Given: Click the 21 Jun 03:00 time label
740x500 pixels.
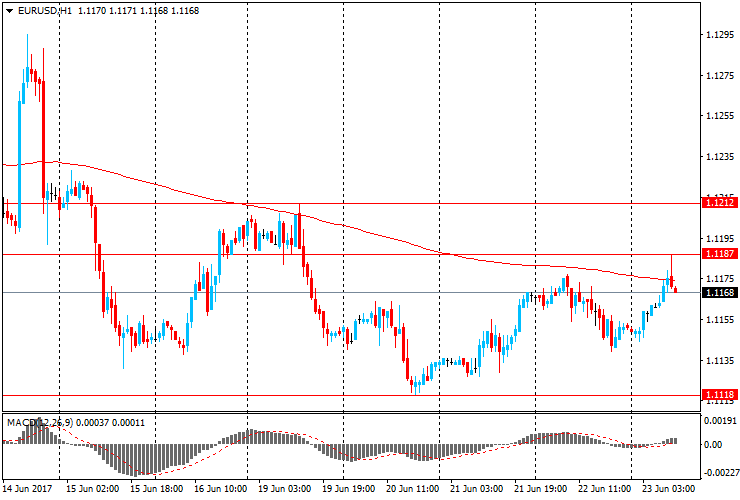Looking at the screenshot, I should tap(477, 488).
